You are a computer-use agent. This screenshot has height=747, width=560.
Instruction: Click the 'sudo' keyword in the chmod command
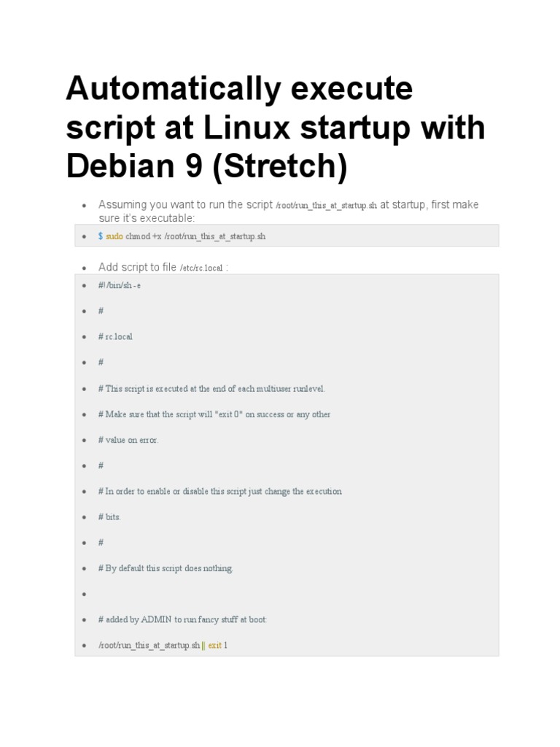[x=114, y=236]
